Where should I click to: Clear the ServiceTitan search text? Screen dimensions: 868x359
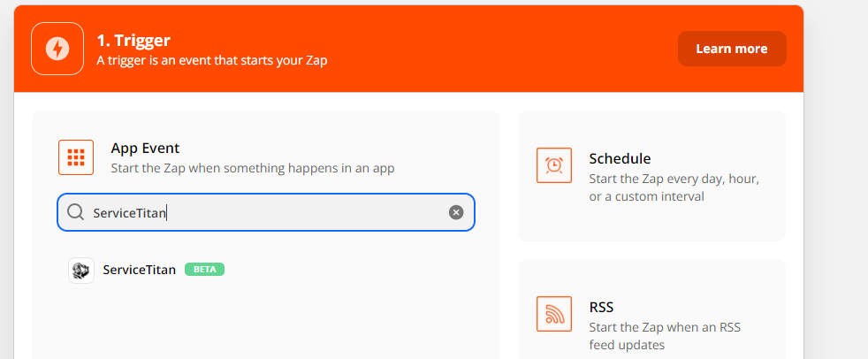(456, 212)
